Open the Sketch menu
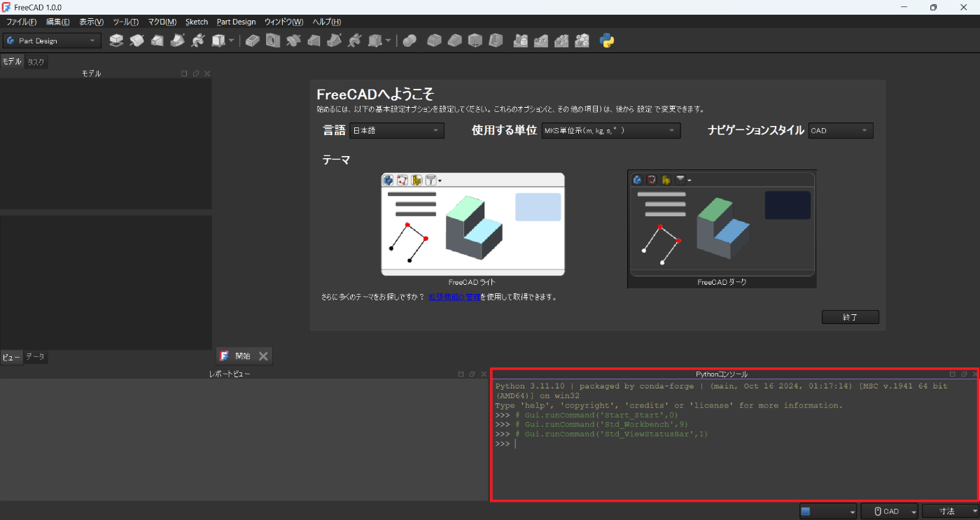Screen dimensions: 980x520 [x=197, y=22]
